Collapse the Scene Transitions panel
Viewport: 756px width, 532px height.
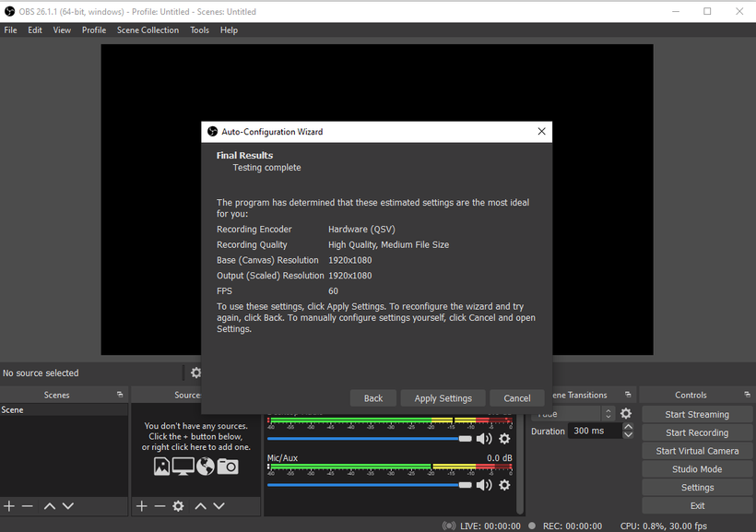click(x=626, y=395)
